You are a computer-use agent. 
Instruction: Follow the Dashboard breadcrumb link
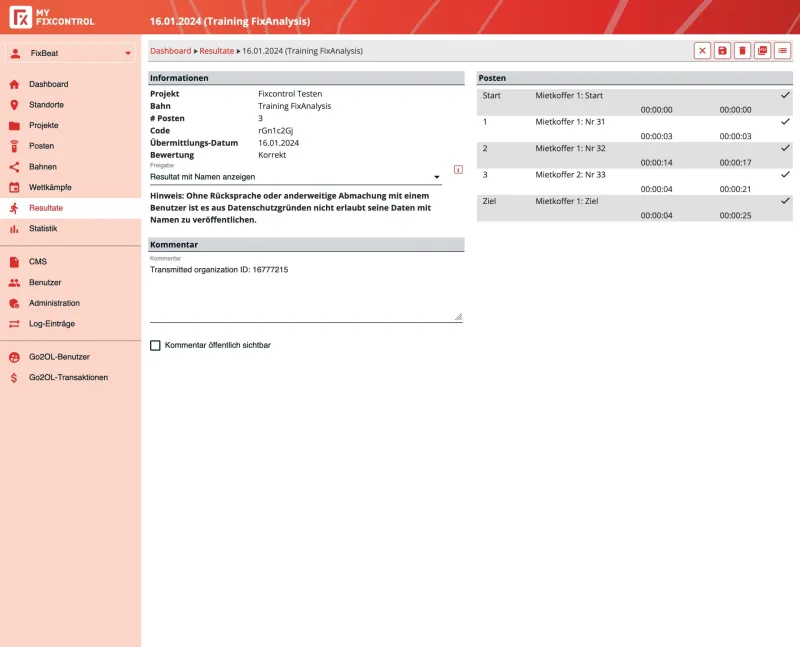pos(170,51)
